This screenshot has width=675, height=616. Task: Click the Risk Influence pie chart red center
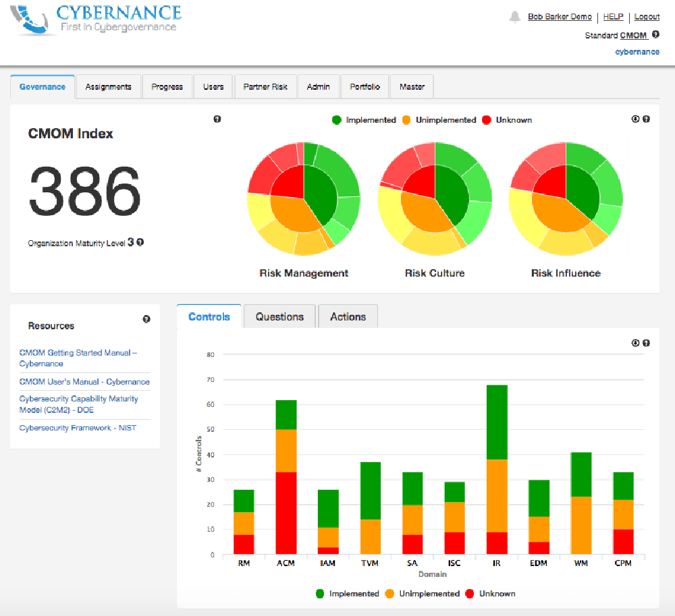pos(551,181)
